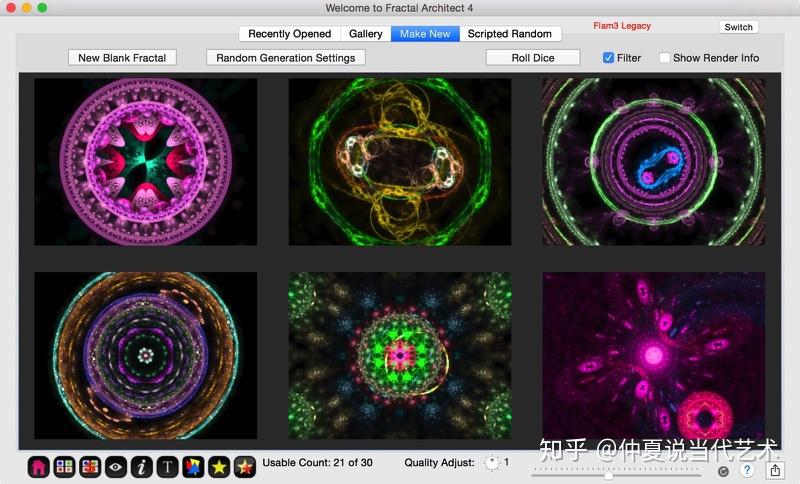Open the Gallery tab
Viewport: 800px width, 484px height.
(366, 34)
